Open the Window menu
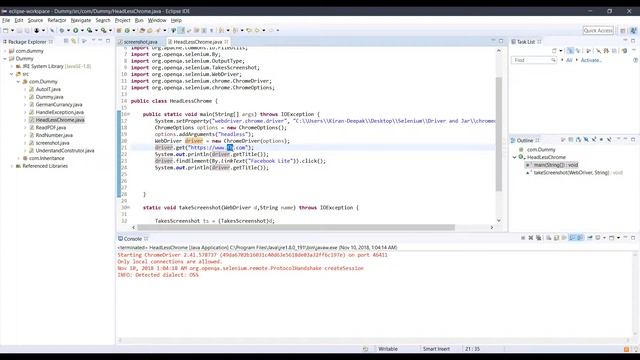This screenshot has width=640, height=360. 157,20
